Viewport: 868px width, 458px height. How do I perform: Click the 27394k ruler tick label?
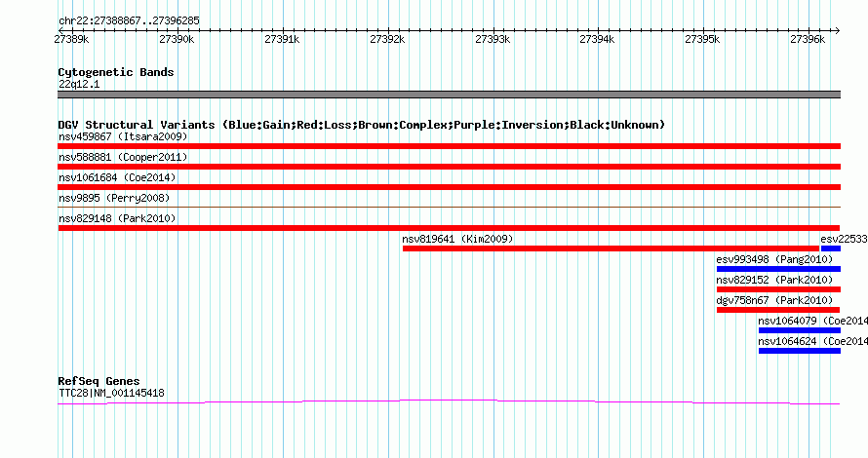pyautogui.click(x=597, y=39)
